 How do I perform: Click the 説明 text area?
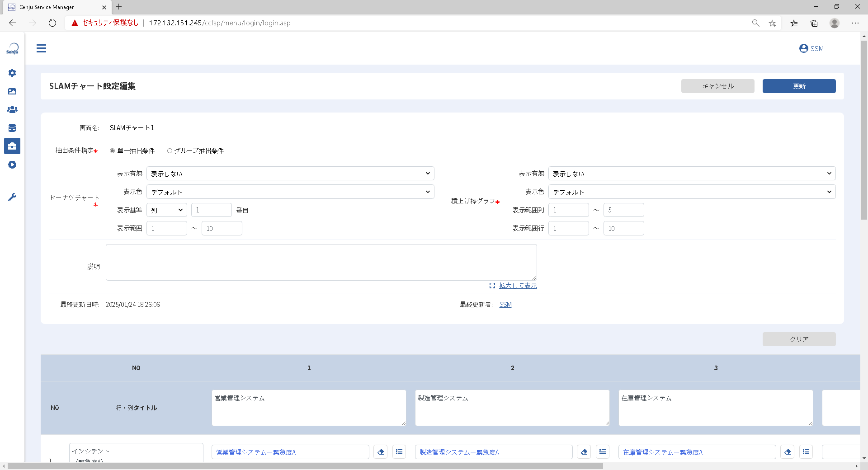coord(321,262)
